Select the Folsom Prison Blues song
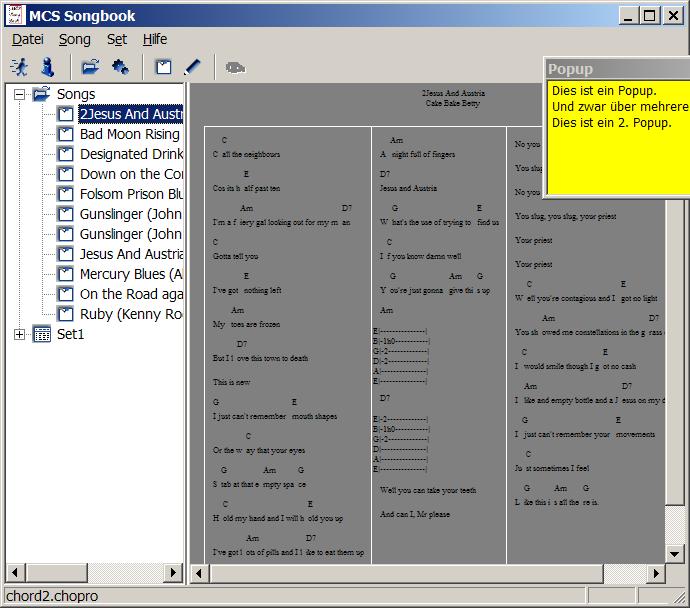The height and width of the screenshot is (608, 690). [x=130, y=194]
